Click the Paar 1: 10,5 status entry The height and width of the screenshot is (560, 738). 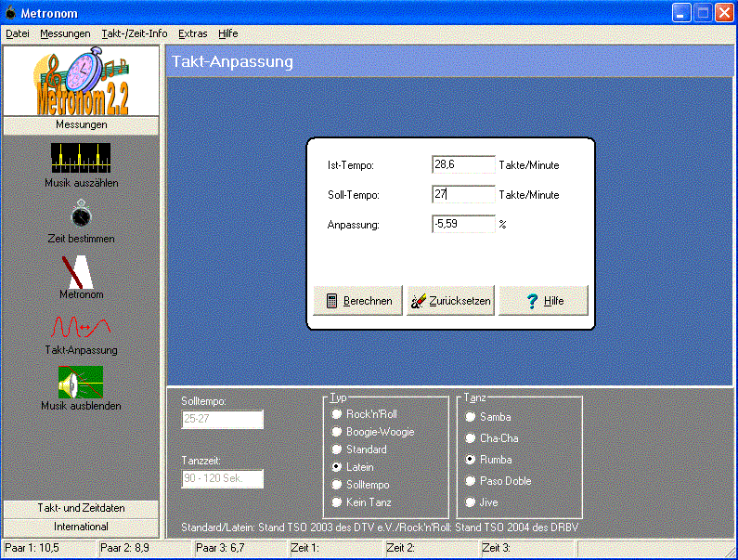click(x=49, y=548)
